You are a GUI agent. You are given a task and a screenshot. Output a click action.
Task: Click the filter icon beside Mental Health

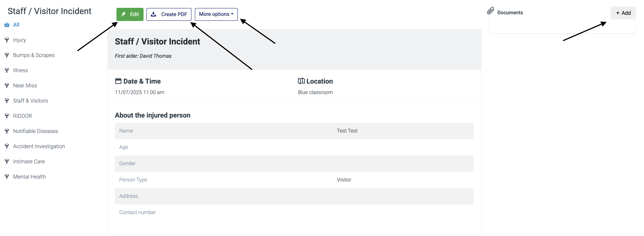(7, 177)
